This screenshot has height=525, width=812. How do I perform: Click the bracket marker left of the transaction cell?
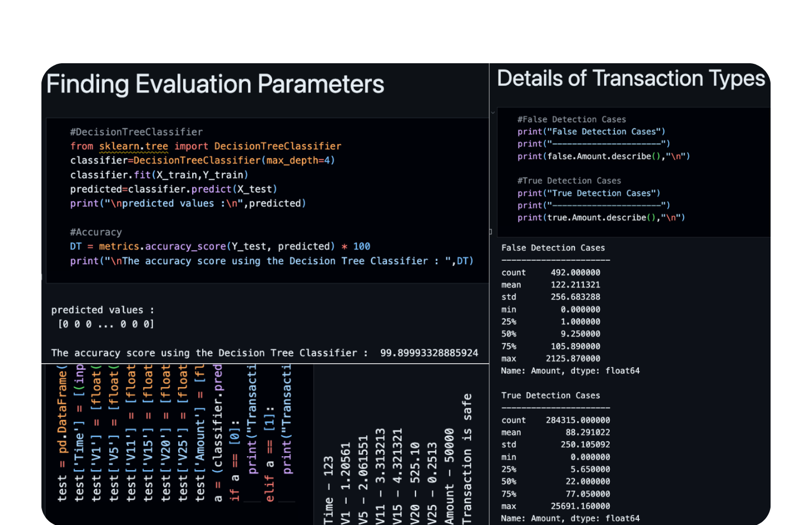click(x=491, y=231)
